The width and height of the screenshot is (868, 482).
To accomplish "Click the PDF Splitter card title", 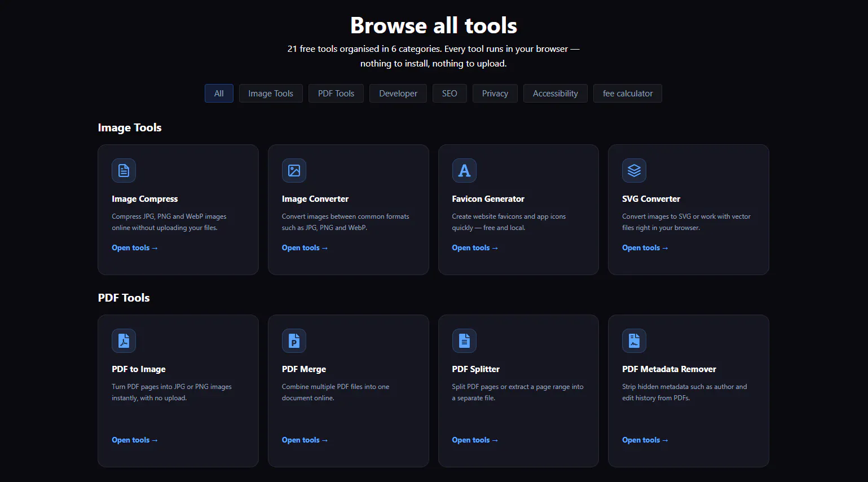I will 476,369.
